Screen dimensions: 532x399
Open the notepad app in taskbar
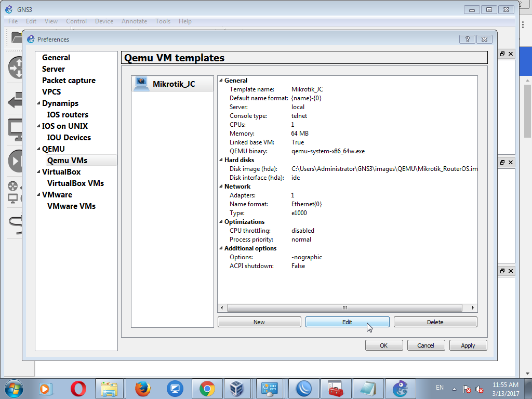(x=368, y=389)
